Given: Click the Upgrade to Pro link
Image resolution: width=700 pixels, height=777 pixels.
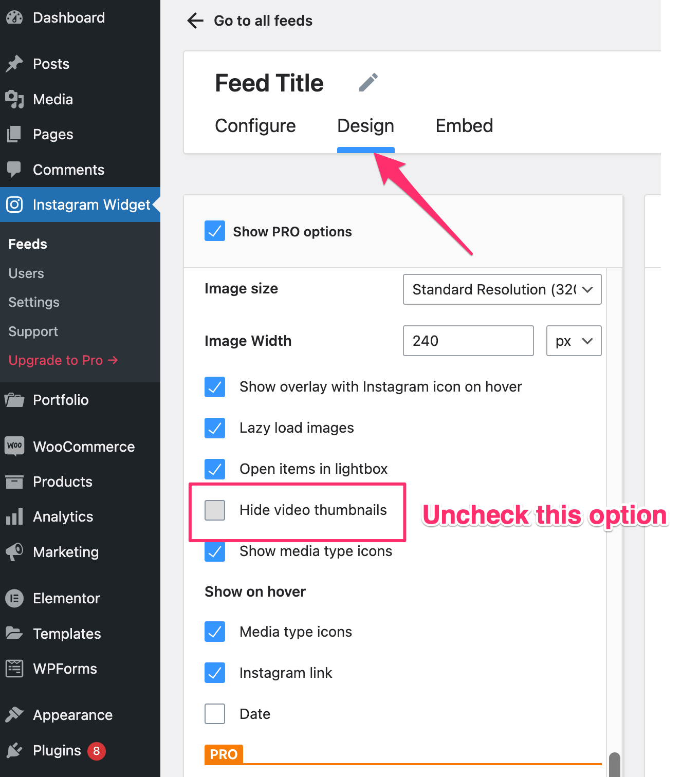Looking at the screenshot, I should [63, 360].
